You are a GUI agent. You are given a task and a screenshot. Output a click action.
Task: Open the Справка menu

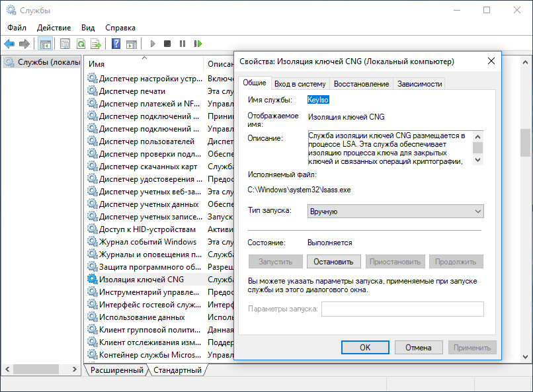tap(120, 28)
